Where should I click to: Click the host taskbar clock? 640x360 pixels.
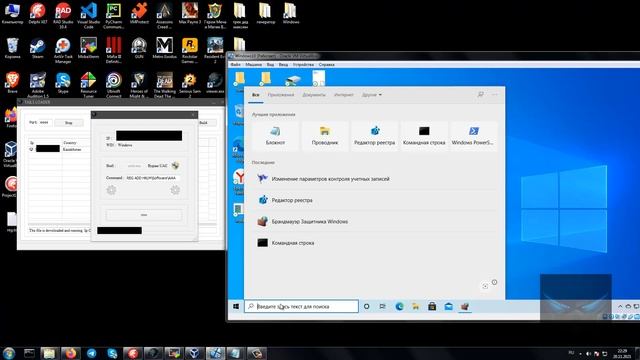tap(622, 353)
